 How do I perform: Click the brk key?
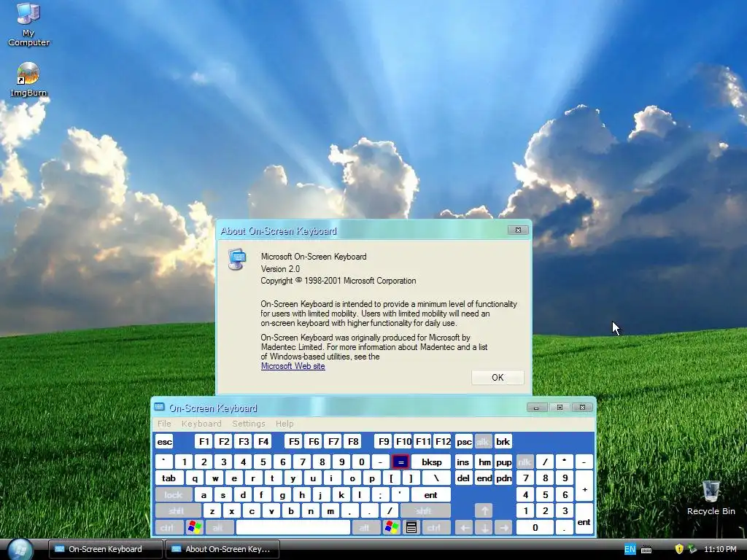(x=503, y=441)
